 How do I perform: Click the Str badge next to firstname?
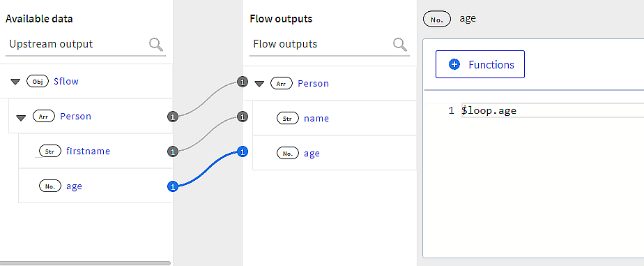[49, 152]
